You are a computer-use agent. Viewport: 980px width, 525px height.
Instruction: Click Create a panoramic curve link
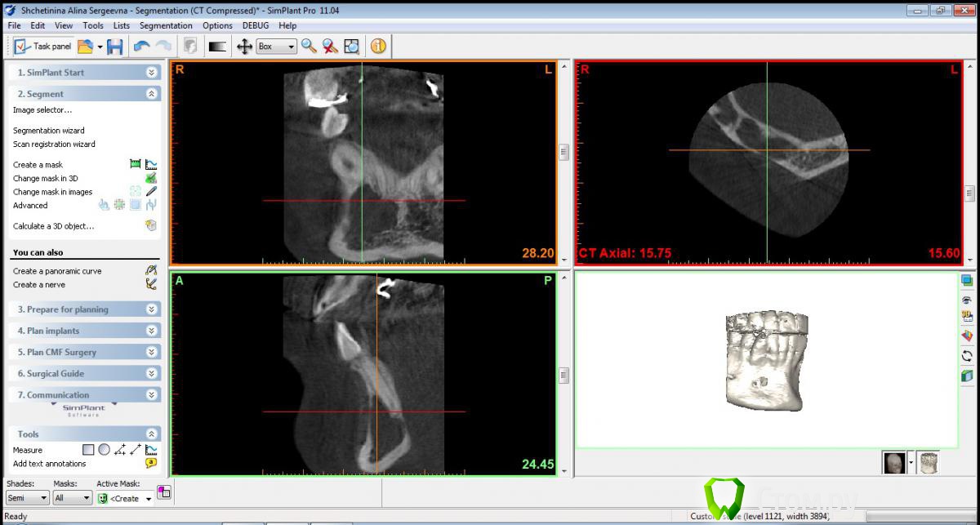(x=57, y=271)
